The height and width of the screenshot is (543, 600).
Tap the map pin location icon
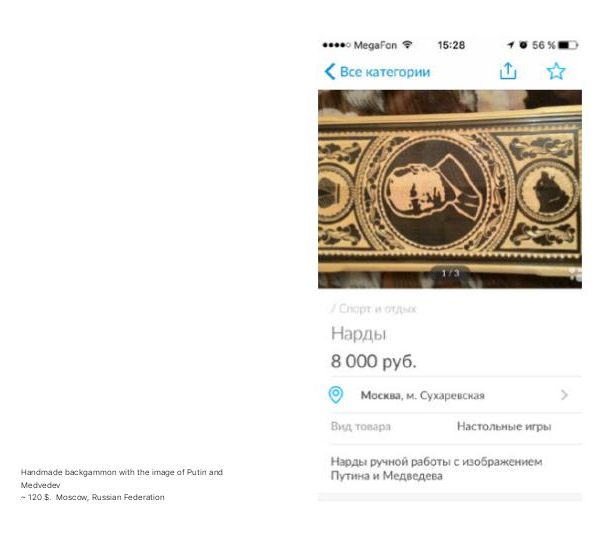[336, 395]
